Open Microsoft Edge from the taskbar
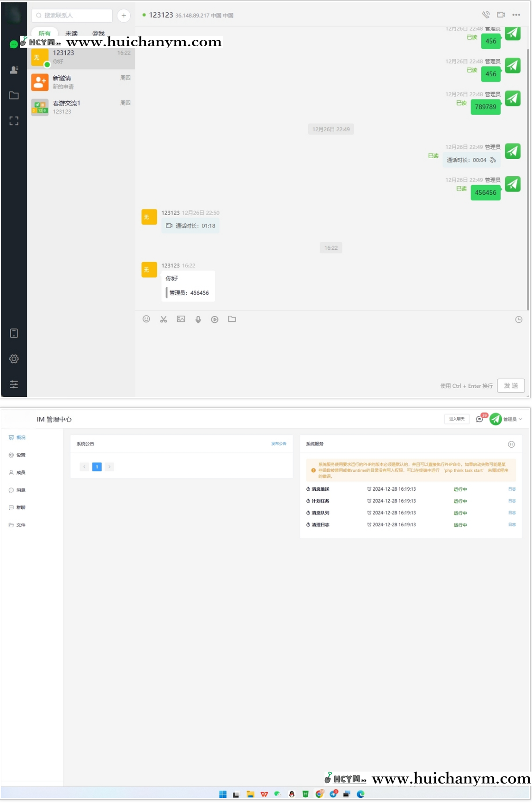This screenshot has width=532, height=803. point(361,794)
